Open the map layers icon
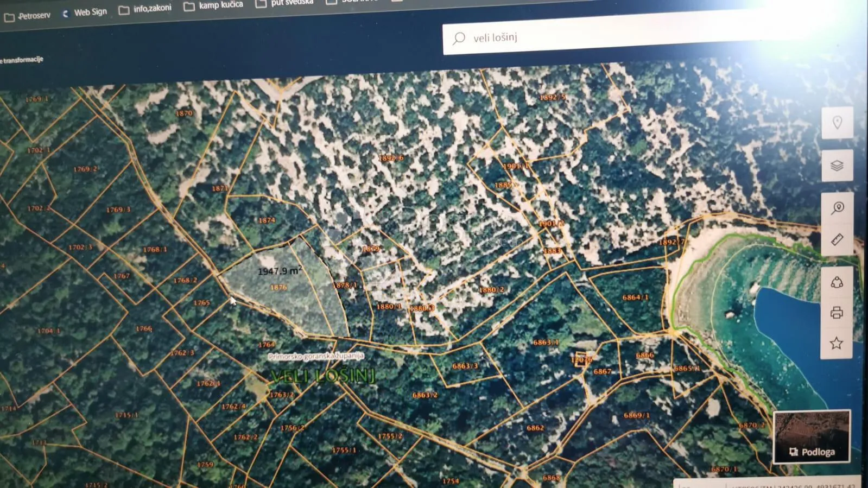This screenshot has width=868, height=488. 837,165
